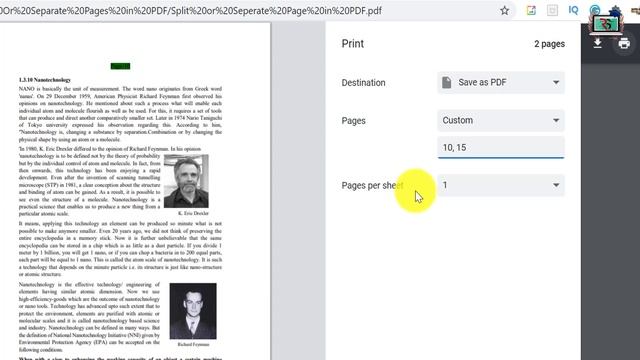Click the "K. Eric Drexler" caption
This screenshot has width=640, height=360.
click(x=193, y=213)
